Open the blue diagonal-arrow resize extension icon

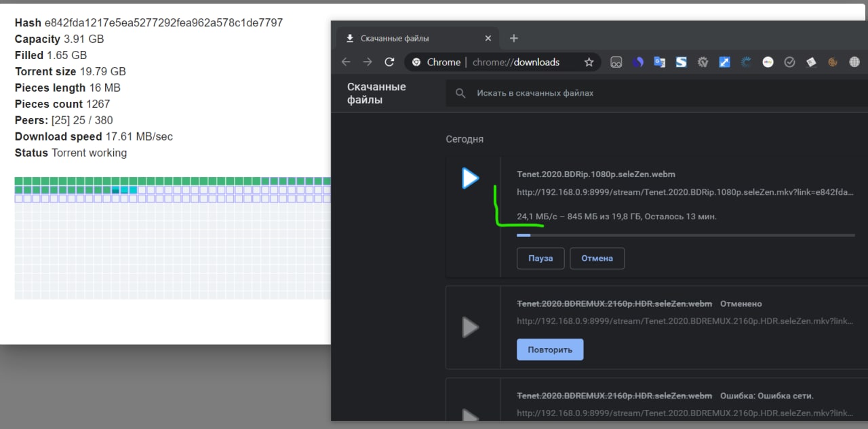pyautogui.click(x=724, y=62)
